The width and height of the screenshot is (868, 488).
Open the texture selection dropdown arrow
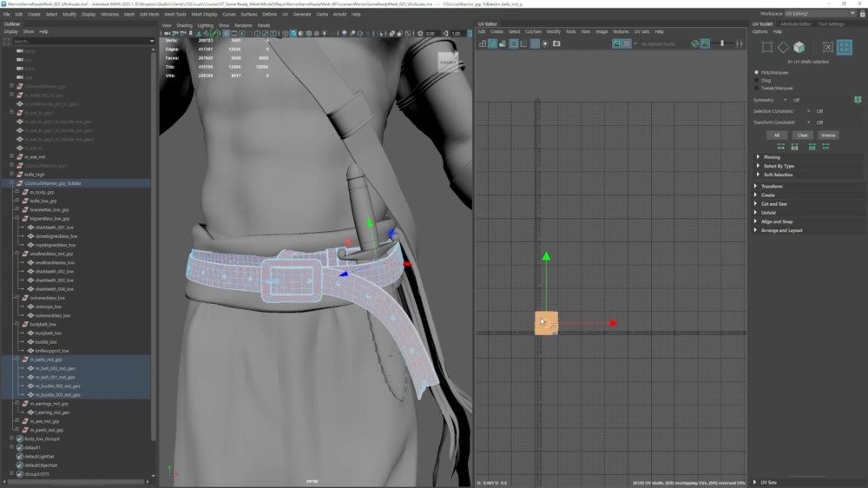tap(635, 43)
